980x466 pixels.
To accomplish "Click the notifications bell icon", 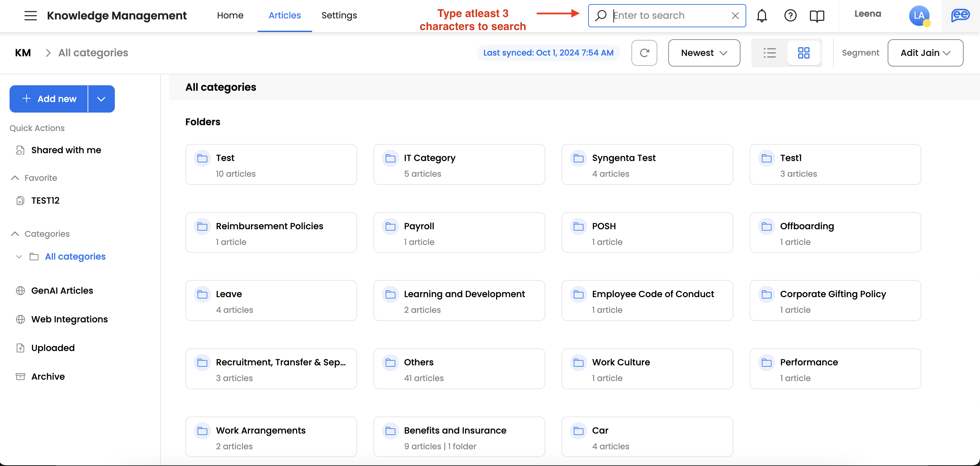I will click(x=762, y=16).
